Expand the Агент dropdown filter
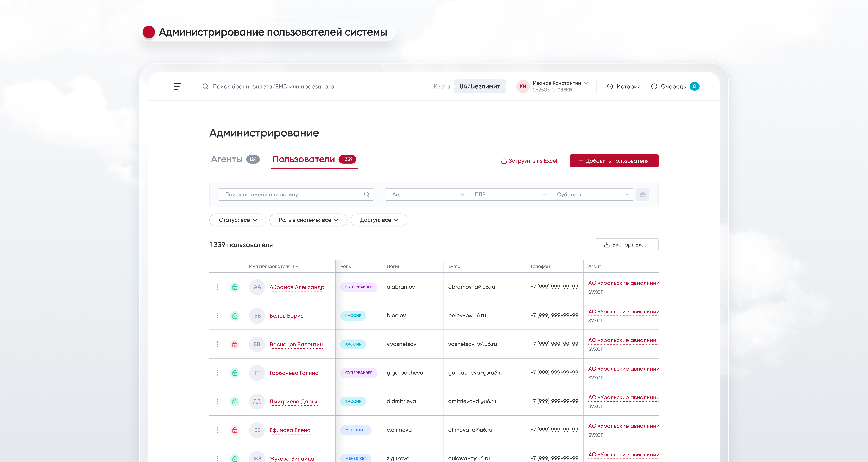This screenshot has height=462, width=868. tap(427, 194)
